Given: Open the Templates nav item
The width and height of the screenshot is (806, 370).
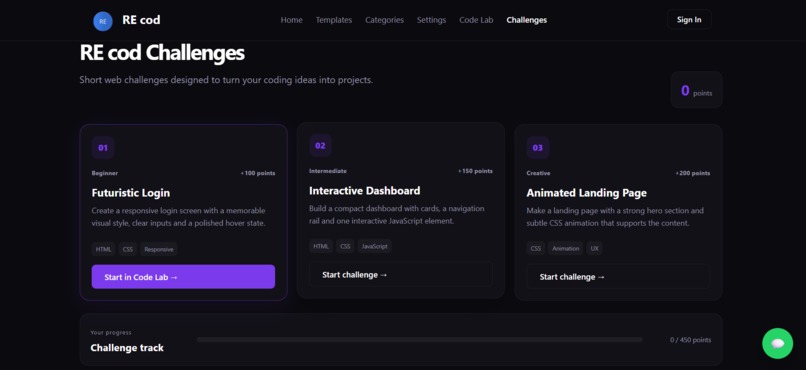Looking at the screenshot, I should click(x=334, y=20).
